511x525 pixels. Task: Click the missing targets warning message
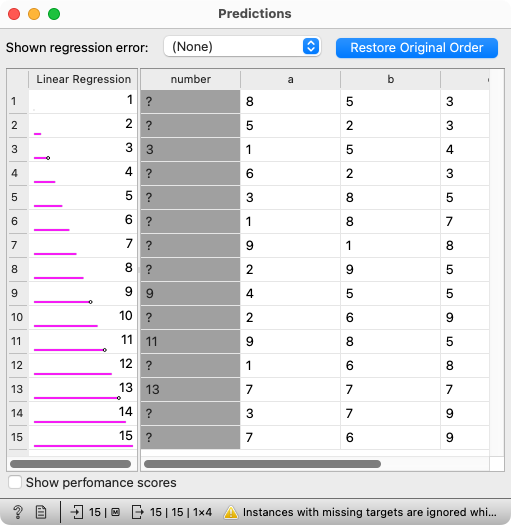click(370, 512)
